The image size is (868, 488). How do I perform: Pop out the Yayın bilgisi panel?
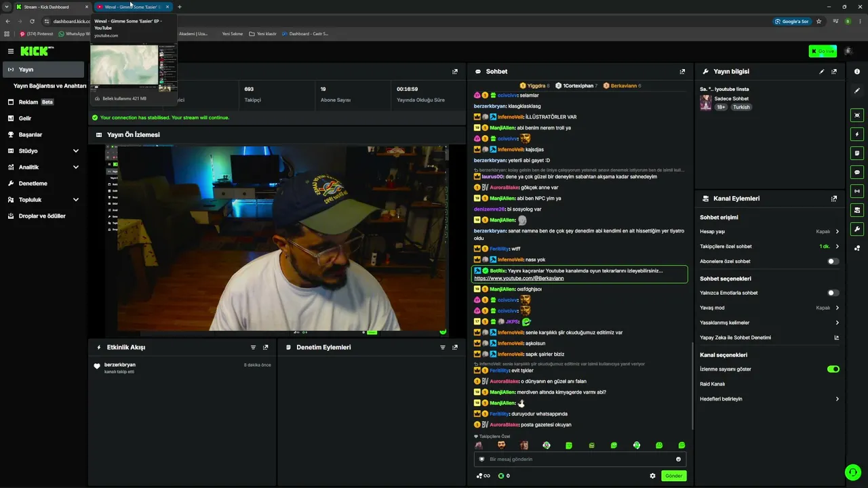pos(834,71)
